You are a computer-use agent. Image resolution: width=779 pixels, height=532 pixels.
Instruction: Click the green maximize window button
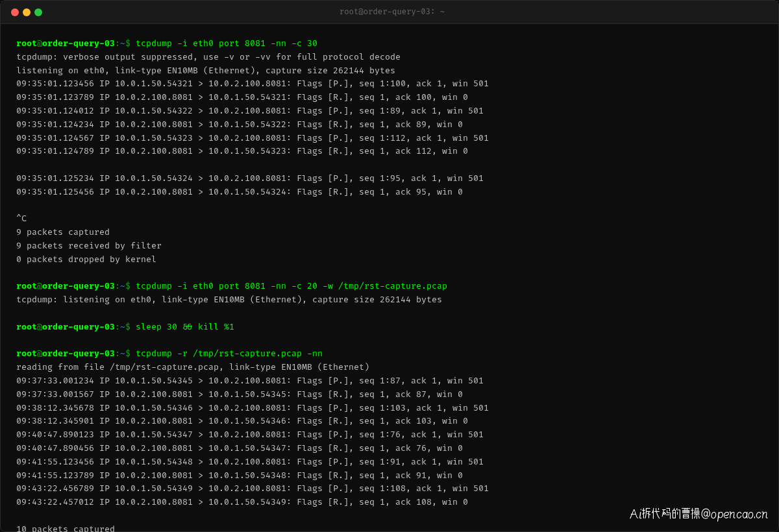coord(38,12)
